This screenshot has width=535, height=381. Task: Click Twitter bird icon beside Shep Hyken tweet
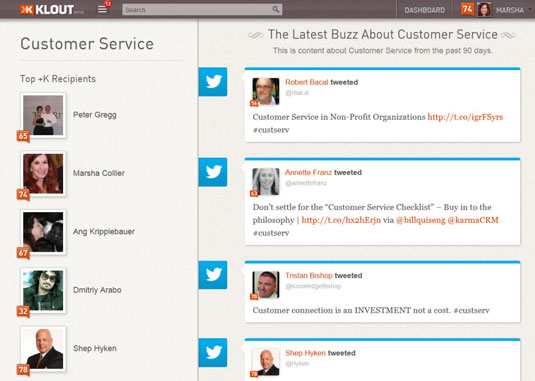213,353
